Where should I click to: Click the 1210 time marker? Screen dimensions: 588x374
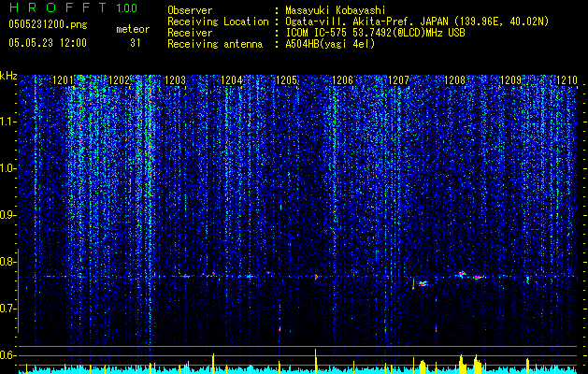[x=566, y=80]
